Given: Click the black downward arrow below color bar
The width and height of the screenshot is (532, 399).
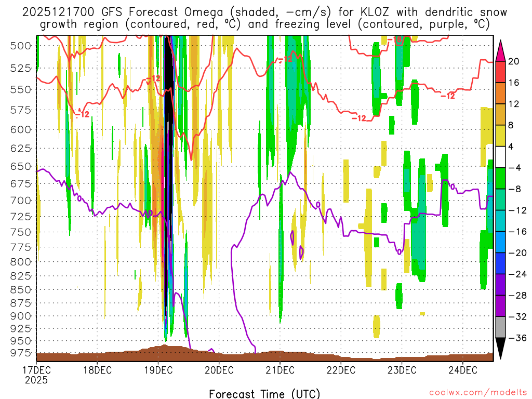Looking at the screenshot, I should [500, 349].
